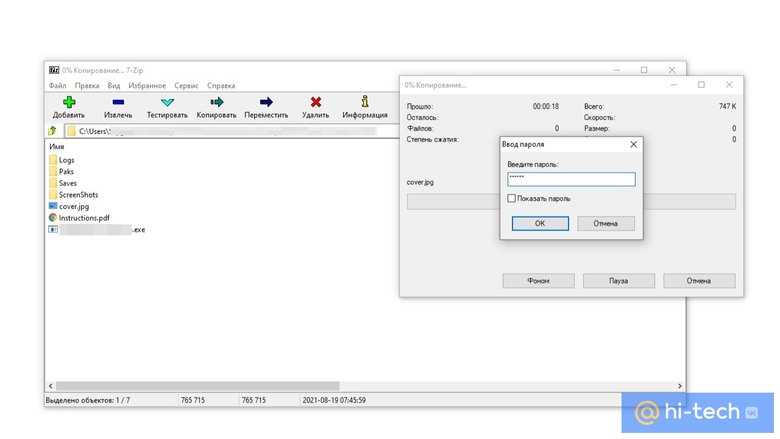This screenshot has height=439, width=780.
Task: Confirm the password with the OK button
Action: (540, 223)
